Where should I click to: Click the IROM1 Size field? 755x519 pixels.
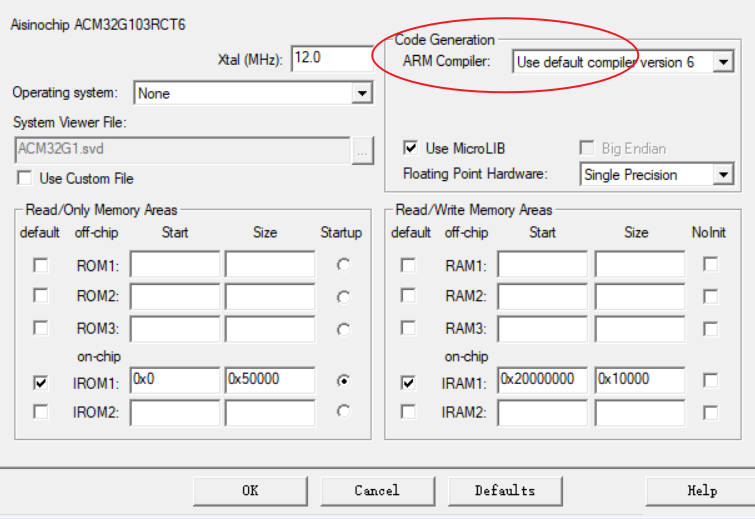point(270,380)
